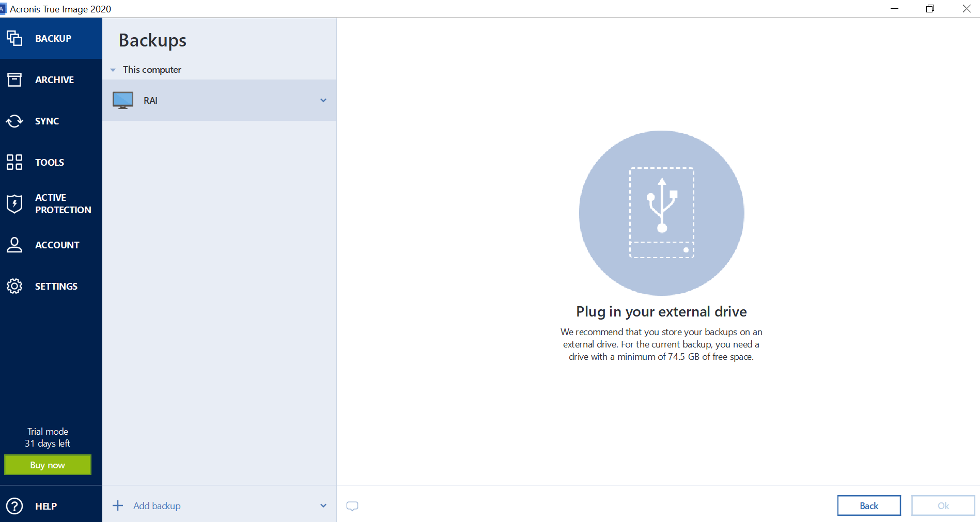
Task: Click the Backups heading
Action: [x=152, y=40]
